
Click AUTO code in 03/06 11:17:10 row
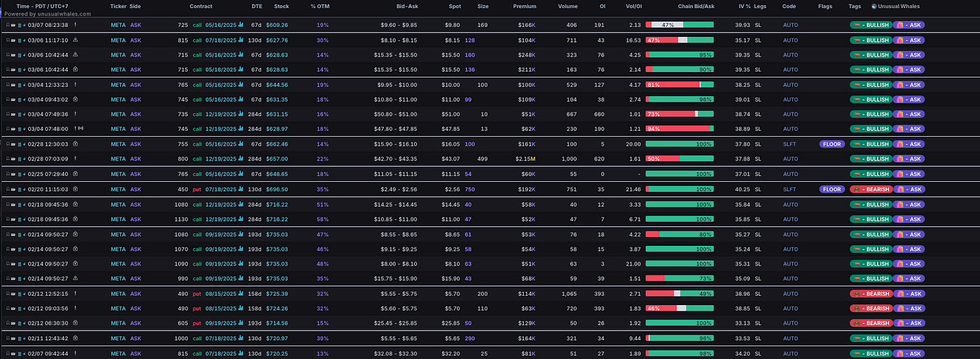(790, 40)
